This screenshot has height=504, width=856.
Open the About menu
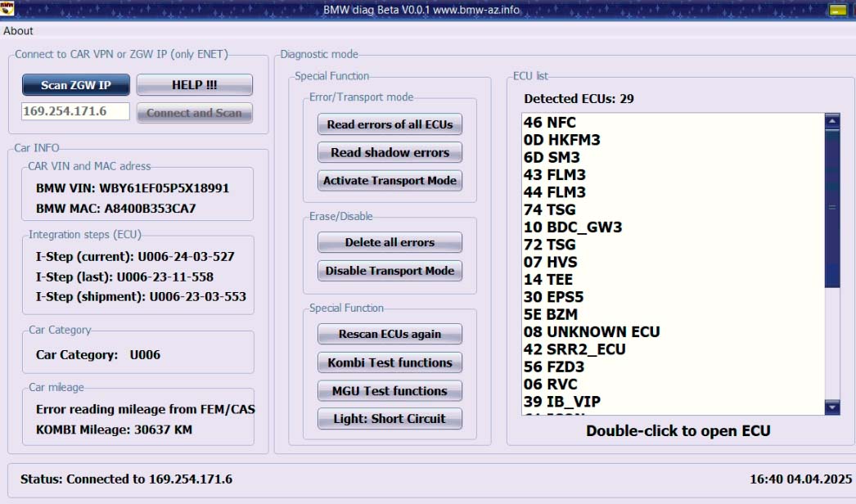coord(18,31)
